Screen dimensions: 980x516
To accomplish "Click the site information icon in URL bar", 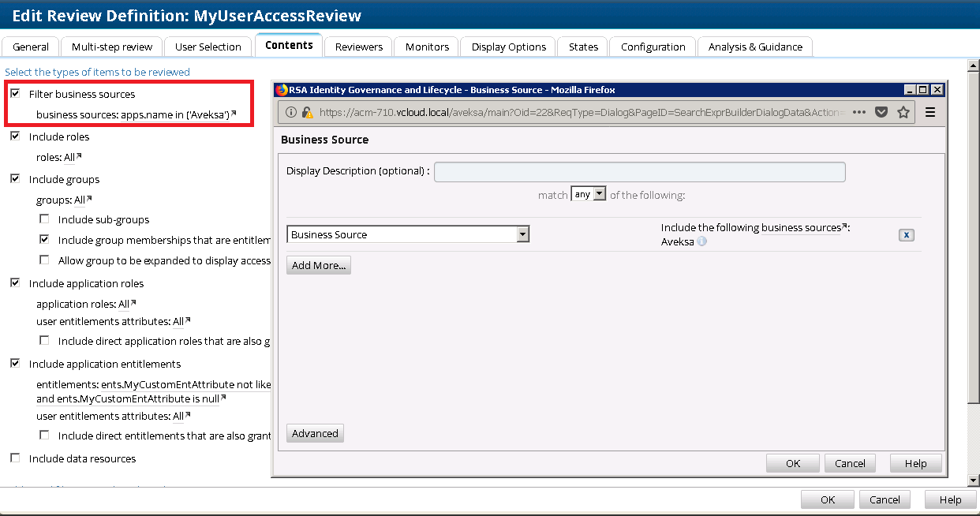I will click(x=290, y=113).
